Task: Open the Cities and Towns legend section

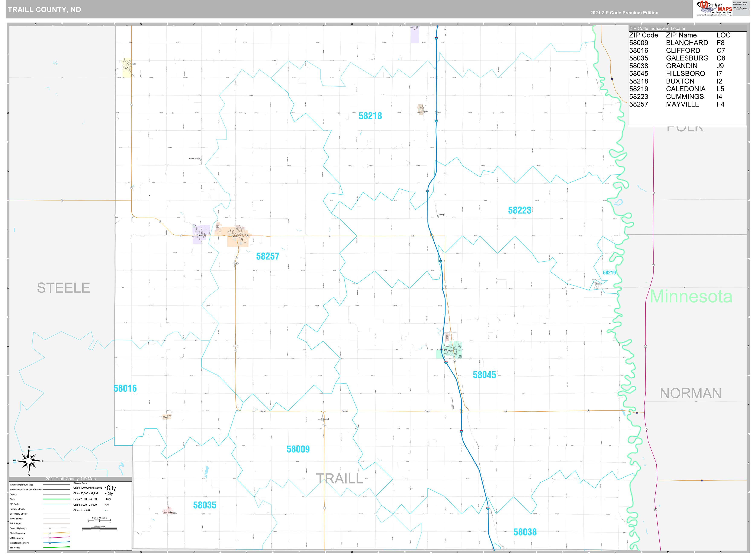Action: click(80, 483)
